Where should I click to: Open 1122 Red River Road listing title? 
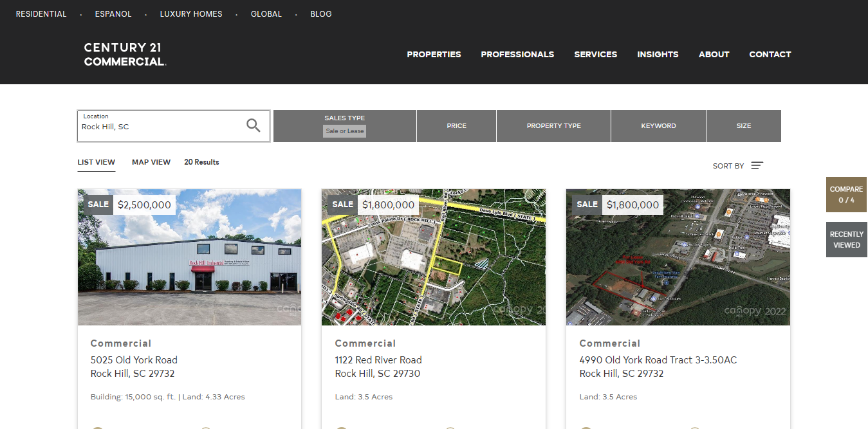point(378,360)
